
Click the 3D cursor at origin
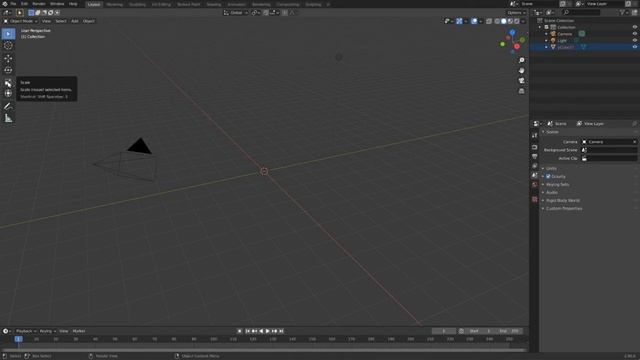(x=264, y=171)
